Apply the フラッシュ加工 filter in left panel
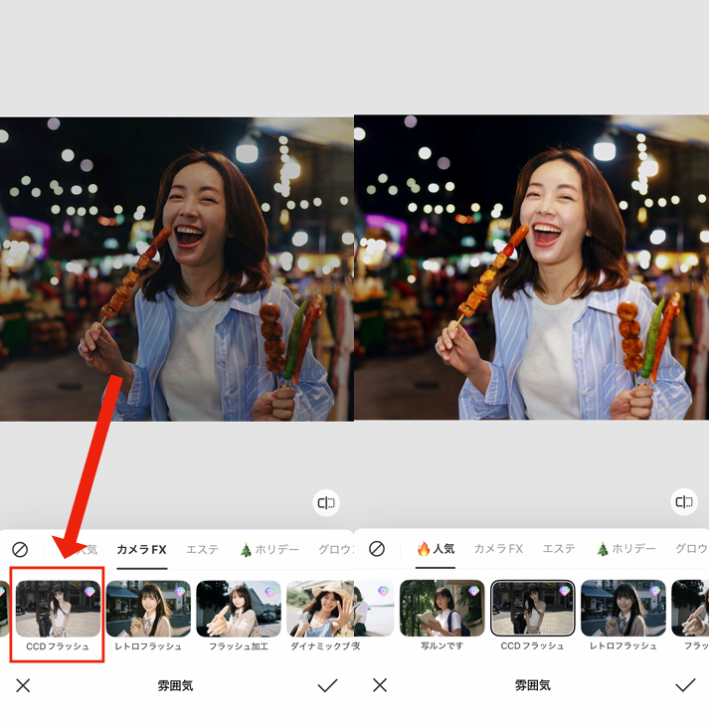709x728 pixels. point(239,609)
